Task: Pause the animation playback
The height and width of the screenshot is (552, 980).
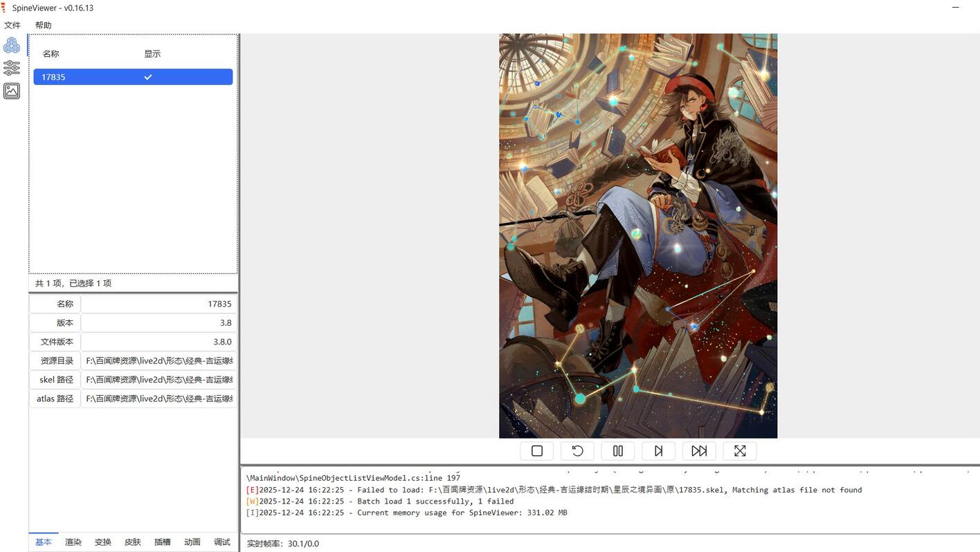Action: click(x=618, y=451)
